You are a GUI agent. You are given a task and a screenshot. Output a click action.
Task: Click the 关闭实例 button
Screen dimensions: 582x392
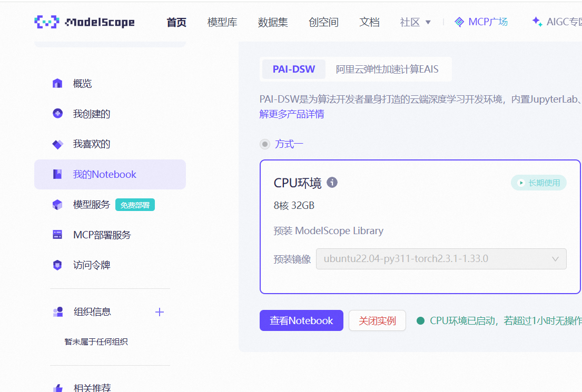tap(377, 320)
